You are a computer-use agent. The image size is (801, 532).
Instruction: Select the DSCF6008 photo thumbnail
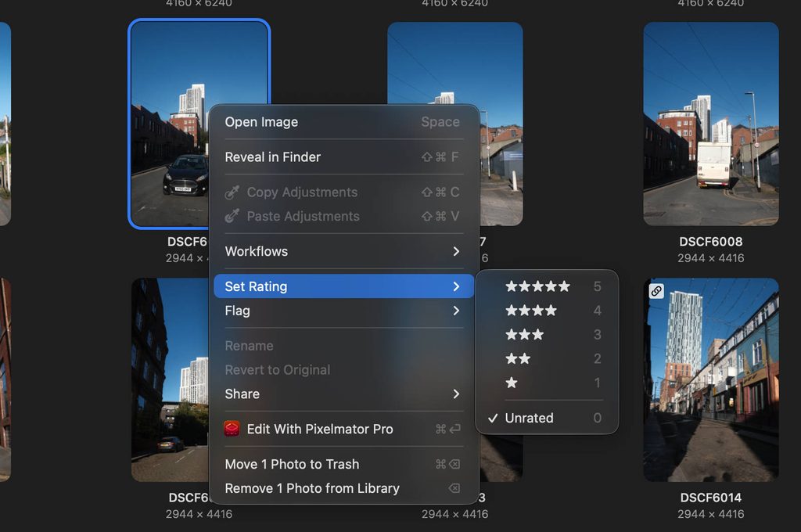710,124
